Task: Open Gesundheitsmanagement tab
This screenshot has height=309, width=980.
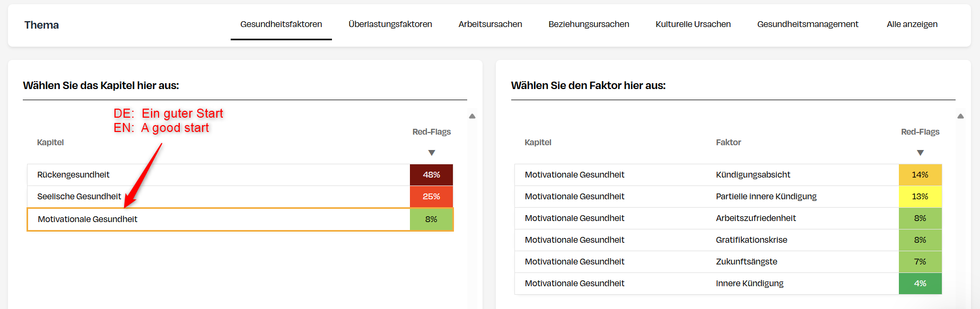Action: tap(808, 24)
